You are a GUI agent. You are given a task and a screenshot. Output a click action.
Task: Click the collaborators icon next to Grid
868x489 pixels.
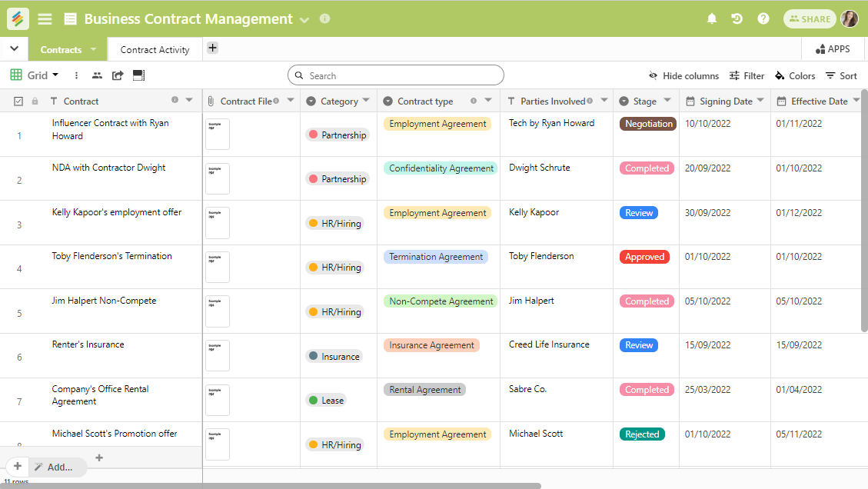tap(96, 75)
